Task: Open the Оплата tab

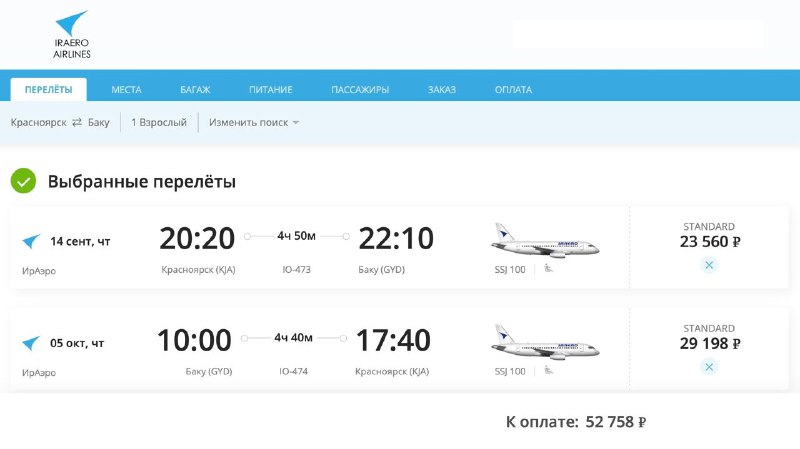Action: [x=513, y=90]
